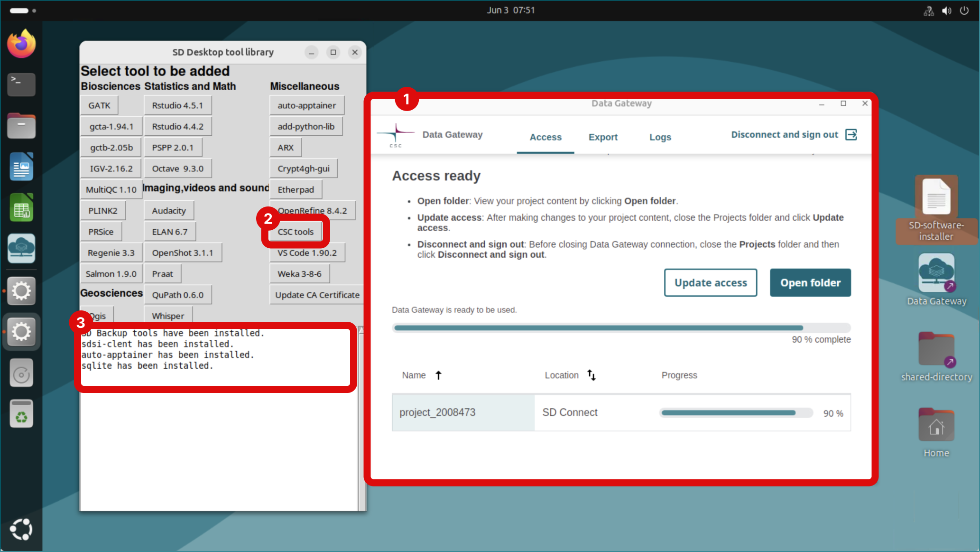Click CSC tools button

(296, 232)
